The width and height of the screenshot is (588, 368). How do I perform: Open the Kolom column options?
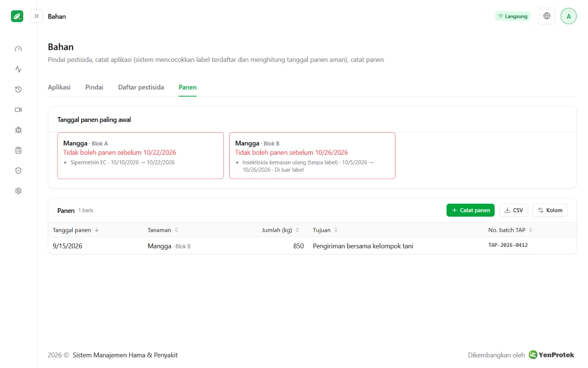pos(550,210)
